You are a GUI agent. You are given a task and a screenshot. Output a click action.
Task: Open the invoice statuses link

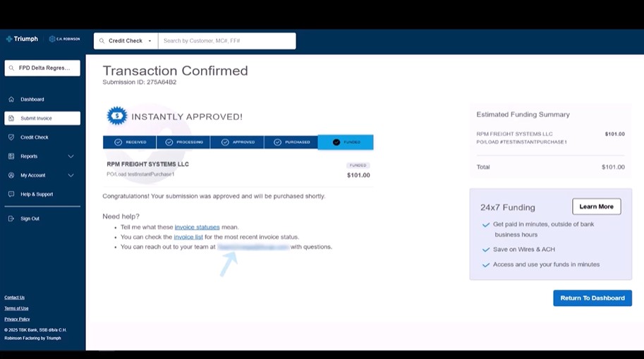pyautogui.click(x=197, y=227)
